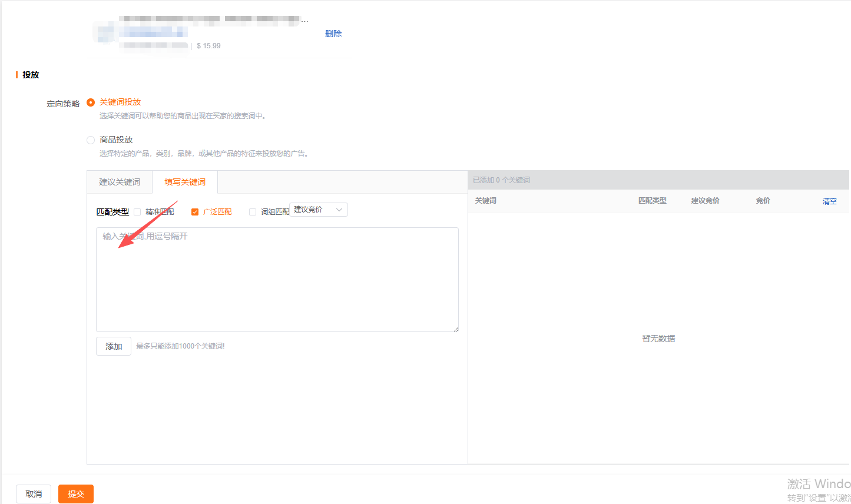The image size is (851, 504).
Task: Tick the 词组匹配 checkbox
Action: [253, 212]
